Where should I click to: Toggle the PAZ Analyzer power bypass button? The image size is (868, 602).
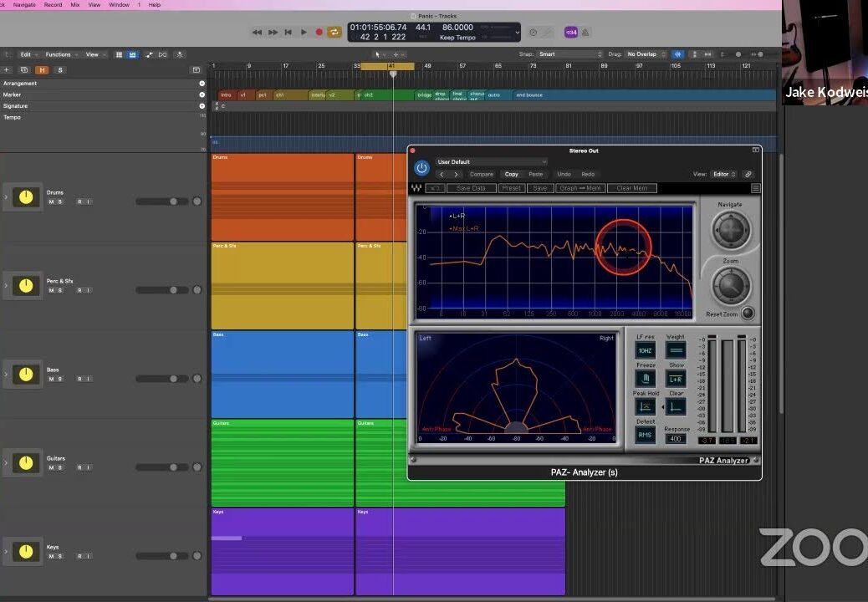click(x=421, y=168)
